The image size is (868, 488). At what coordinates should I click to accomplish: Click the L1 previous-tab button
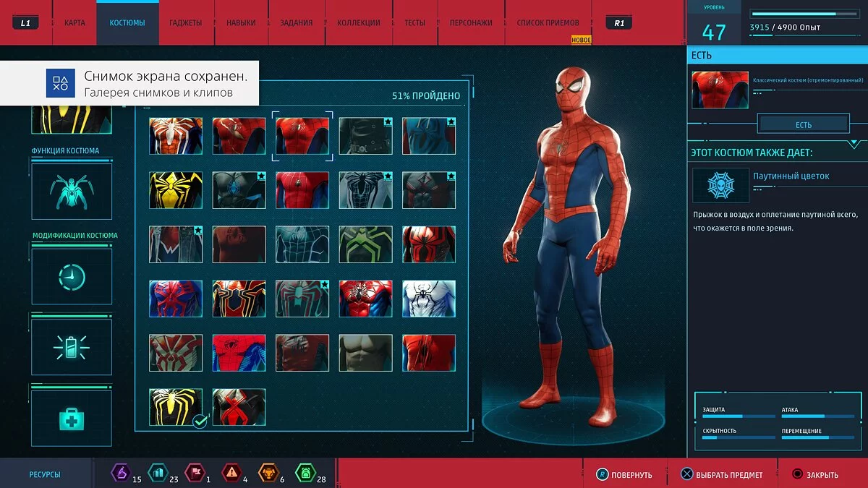pos(25,22)
